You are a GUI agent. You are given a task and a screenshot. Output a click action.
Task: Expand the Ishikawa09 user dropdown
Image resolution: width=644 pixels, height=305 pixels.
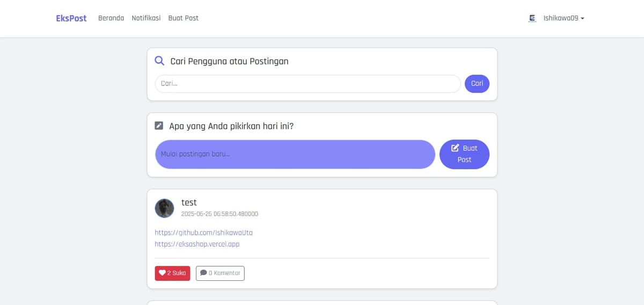tap(563, 18)
